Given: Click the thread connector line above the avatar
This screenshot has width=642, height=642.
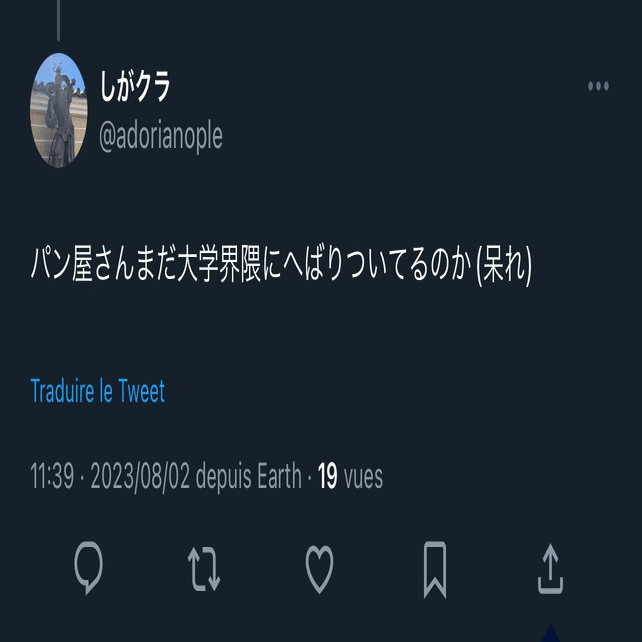Looking at the screenshot, I should pyautogui.click(x=59, y=20).
